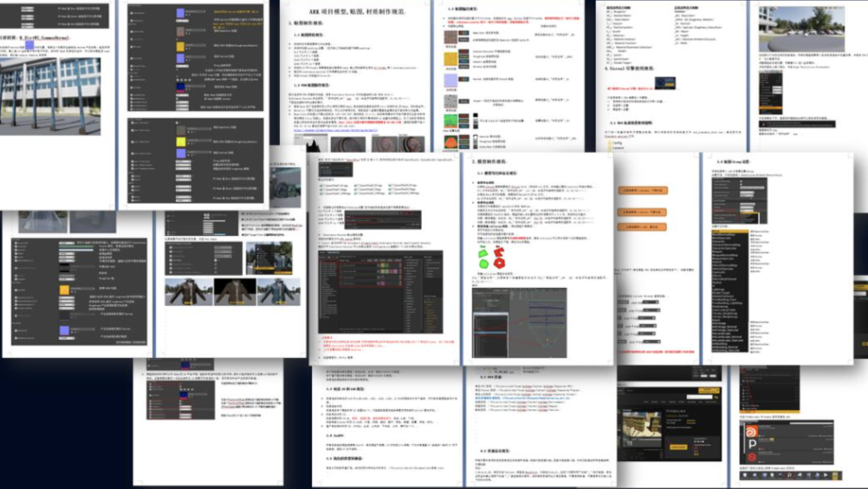Click the white play arrow in bottom toolbar strip
This screenshot has width=868, height=489.
tap(826, 475)
